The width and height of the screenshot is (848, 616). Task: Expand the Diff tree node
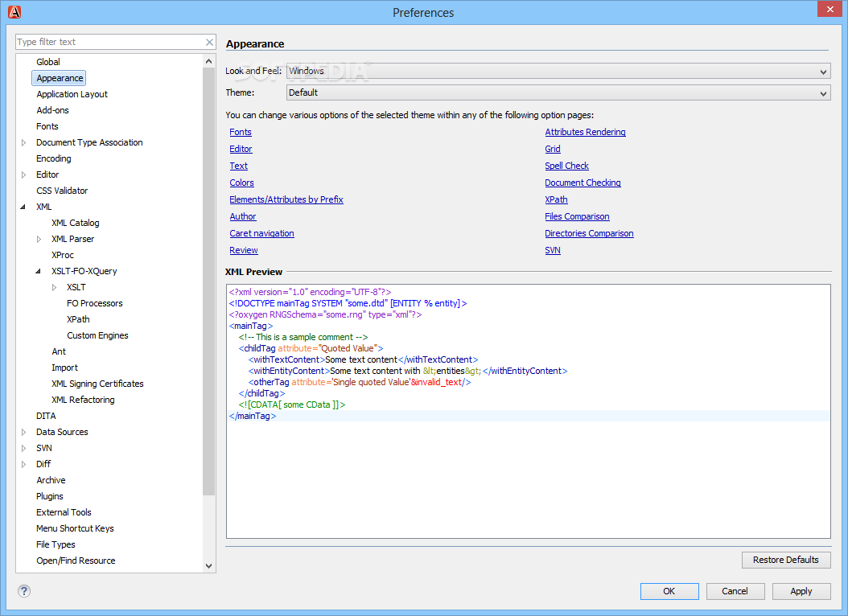pos(23,464)
